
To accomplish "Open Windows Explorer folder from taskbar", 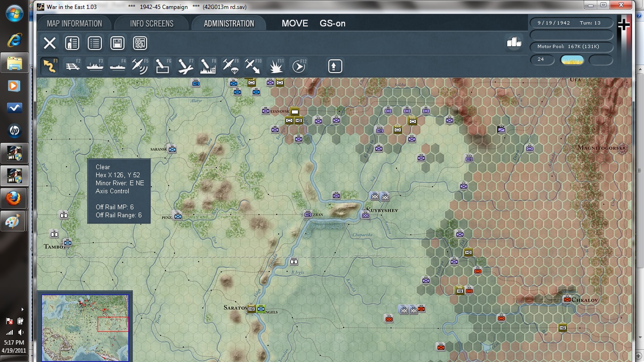I will pos(15,63).
